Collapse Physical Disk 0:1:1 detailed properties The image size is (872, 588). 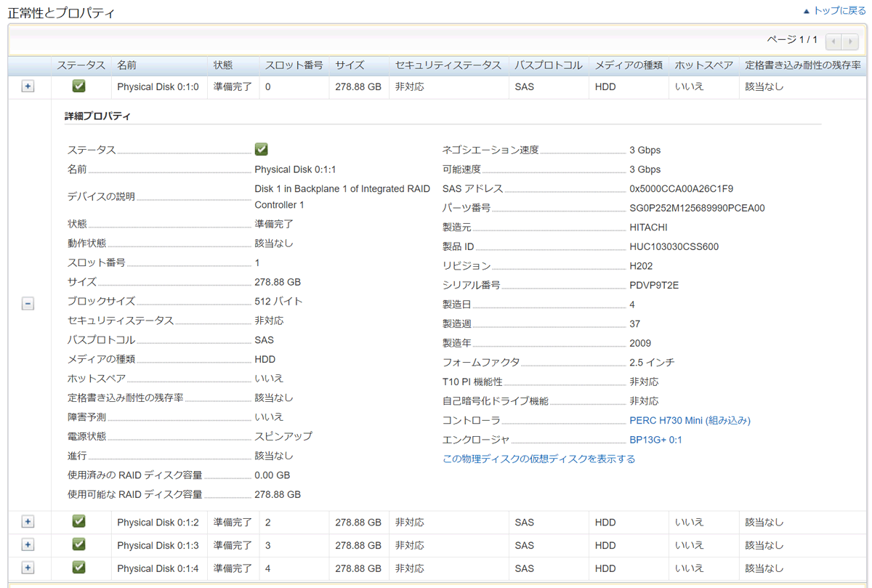(x=28, y=304)
